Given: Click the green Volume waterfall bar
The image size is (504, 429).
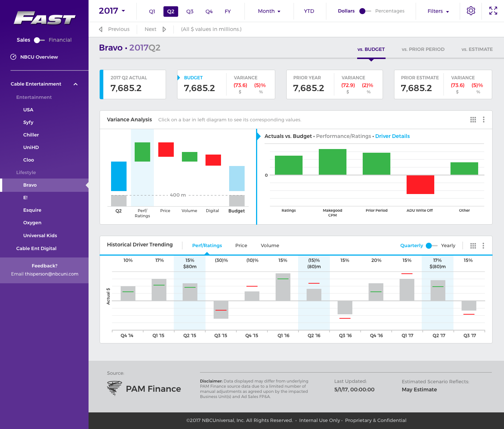Looking at the screenshot, I should (190, 157).
